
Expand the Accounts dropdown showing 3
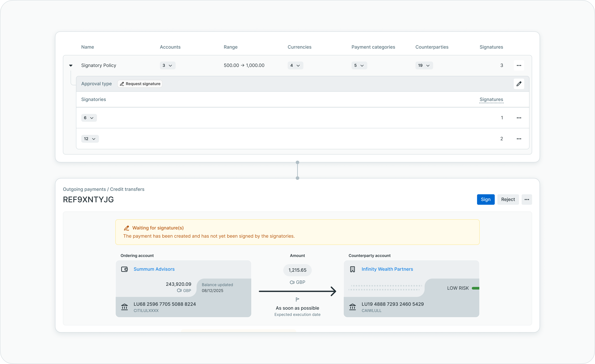(168, 65)
